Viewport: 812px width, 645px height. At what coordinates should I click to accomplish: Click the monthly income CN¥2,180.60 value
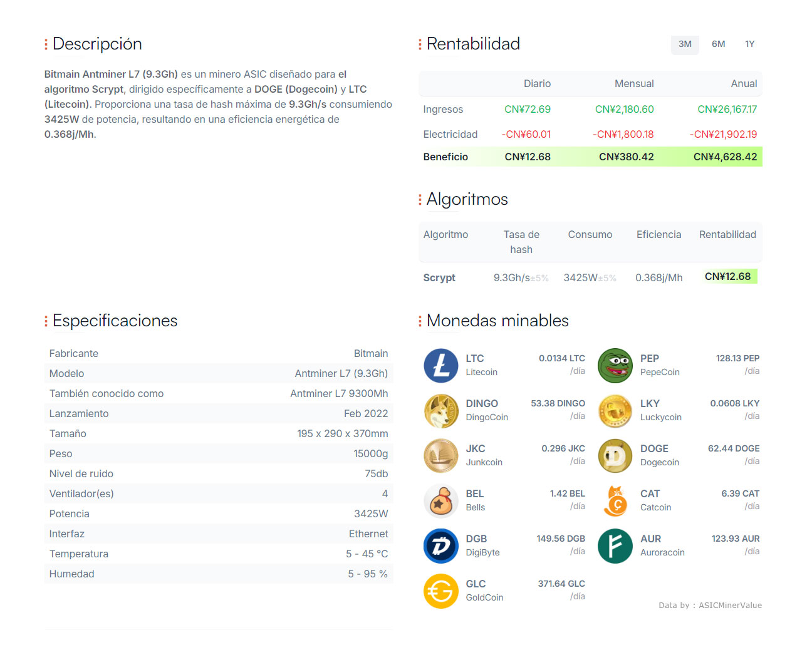click(x=624, y=110)
